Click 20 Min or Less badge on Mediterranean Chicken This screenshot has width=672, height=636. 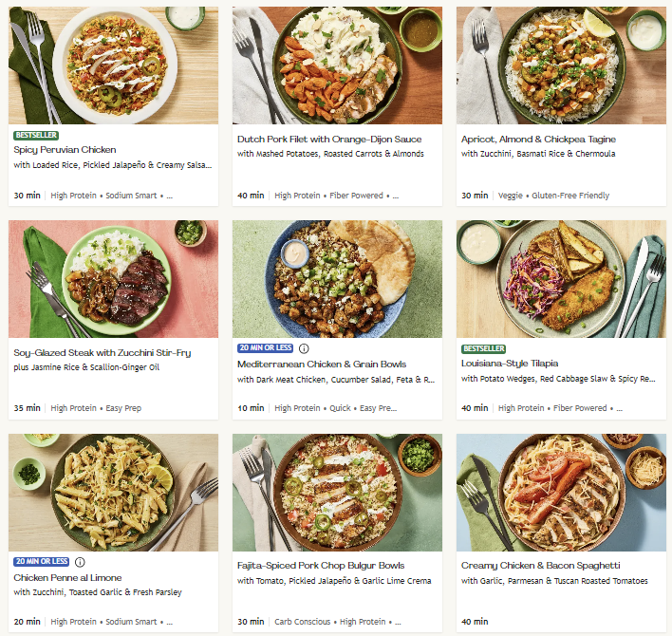(266, 348)
